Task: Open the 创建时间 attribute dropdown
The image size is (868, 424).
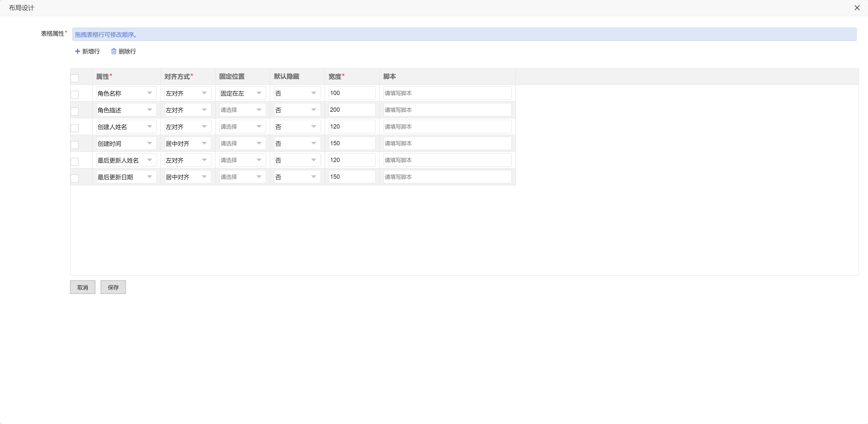Action: coord(126,143)
